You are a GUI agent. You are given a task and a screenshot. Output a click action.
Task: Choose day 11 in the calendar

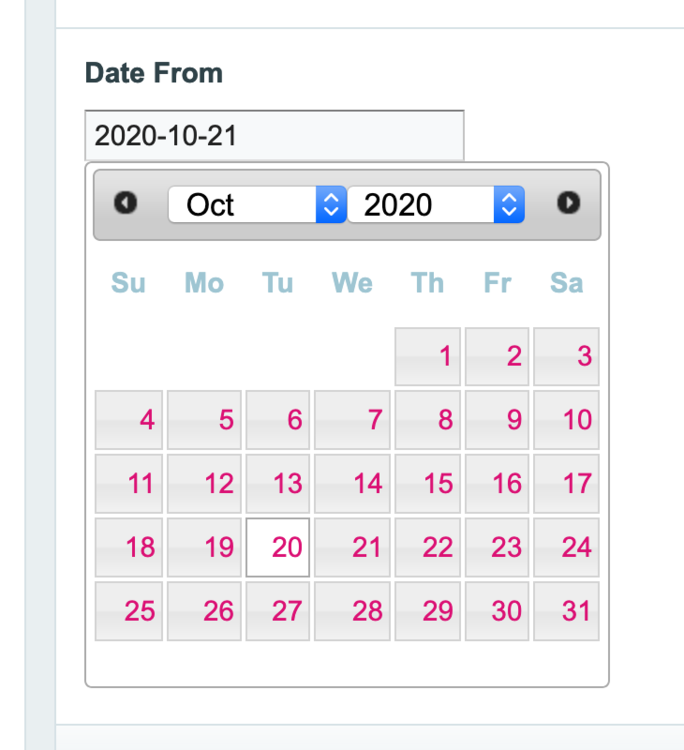click(129, 484)
